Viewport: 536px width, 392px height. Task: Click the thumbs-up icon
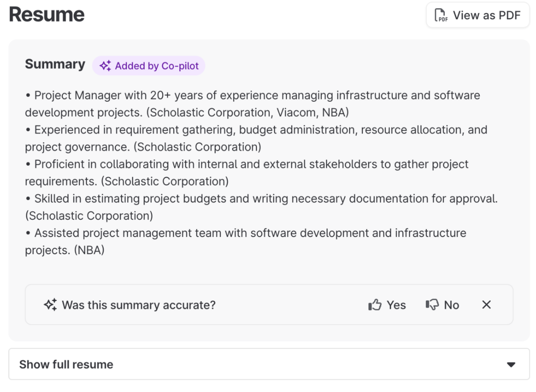click(375, 305)
